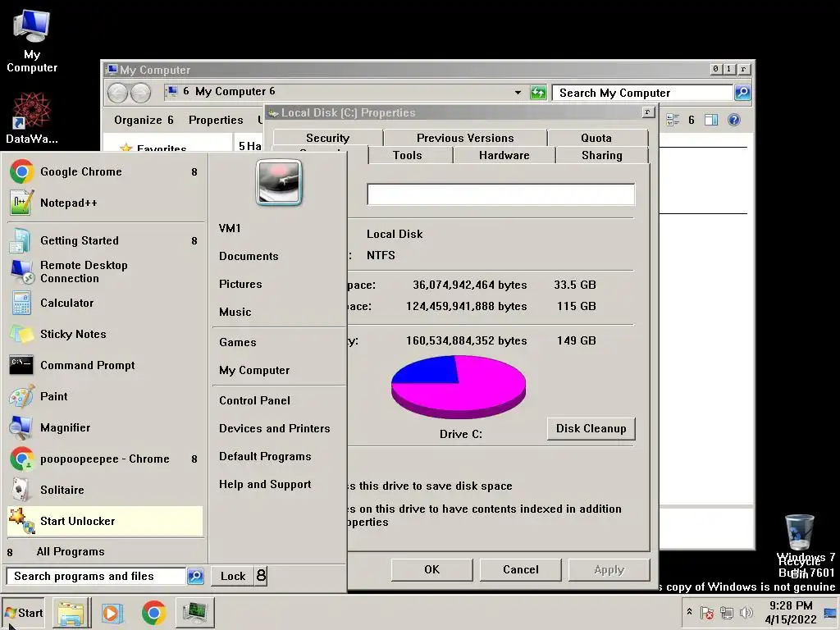Click the network tray icon
This screenshot has width=840, height=630.
click(x=727, y=612)
